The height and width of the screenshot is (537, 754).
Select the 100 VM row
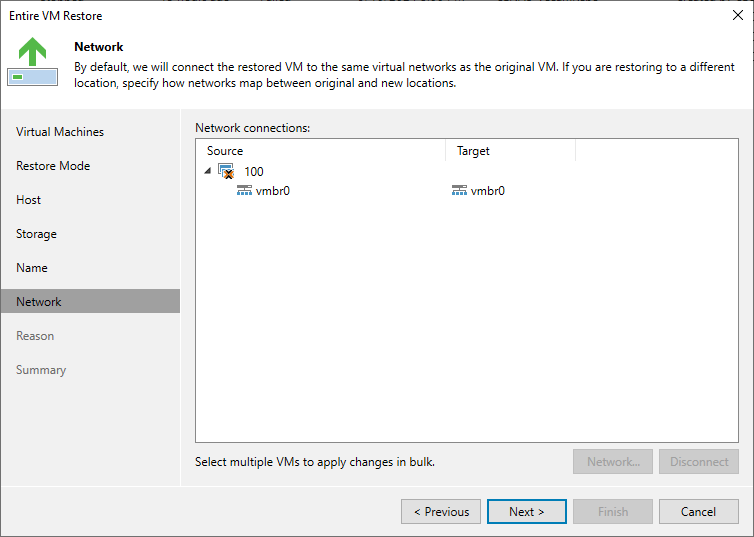pos(466,172)
